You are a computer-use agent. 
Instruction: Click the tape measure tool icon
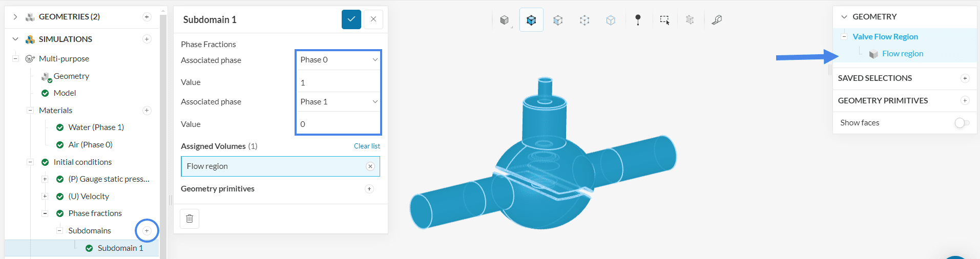point(717,20)
